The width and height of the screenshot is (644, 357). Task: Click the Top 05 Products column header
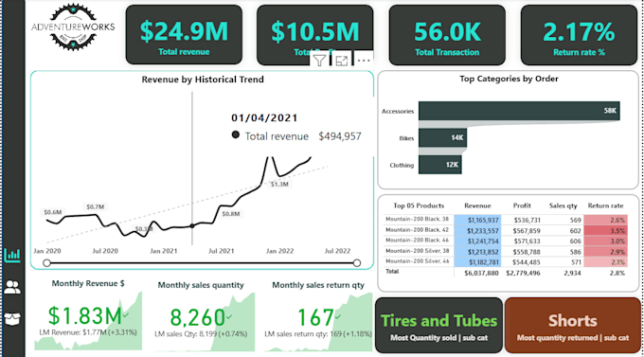pyautogui.click(x=419, y=205)
